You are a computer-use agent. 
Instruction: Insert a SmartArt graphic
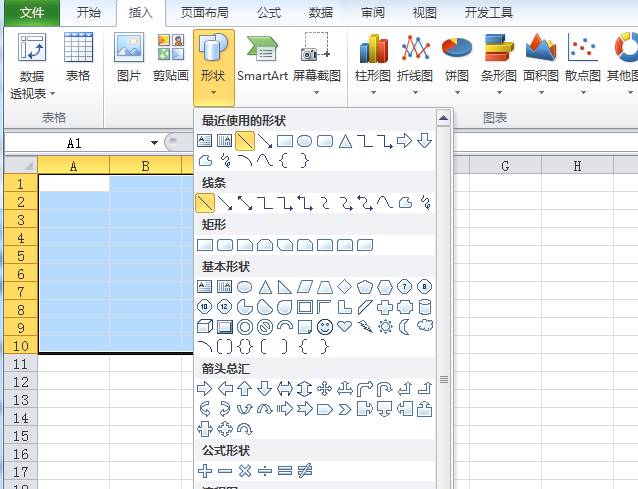click(262, 57)
